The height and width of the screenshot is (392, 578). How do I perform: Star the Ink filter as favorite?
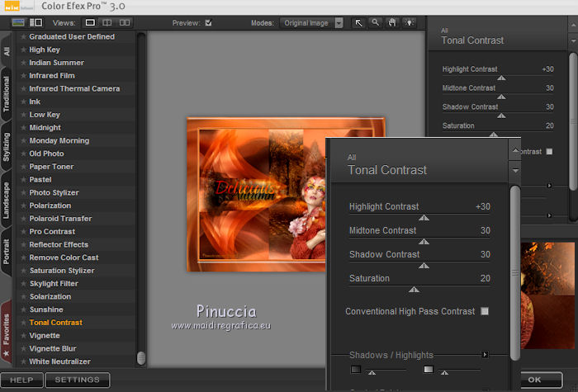coord(23,102)
